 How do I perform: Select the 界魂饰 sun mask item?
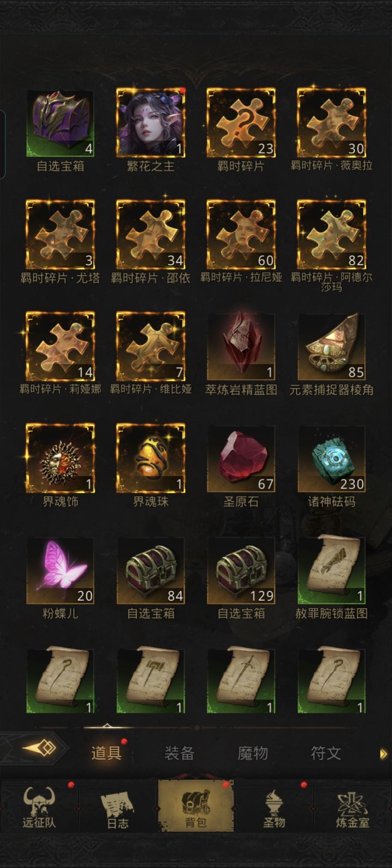[x=60, y=458]
